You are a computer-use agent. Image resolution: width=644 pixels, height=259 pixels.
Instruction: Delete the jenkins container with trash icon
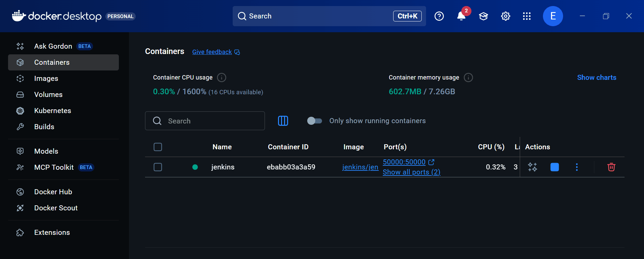pyautogui.click(x=611, y=167)
